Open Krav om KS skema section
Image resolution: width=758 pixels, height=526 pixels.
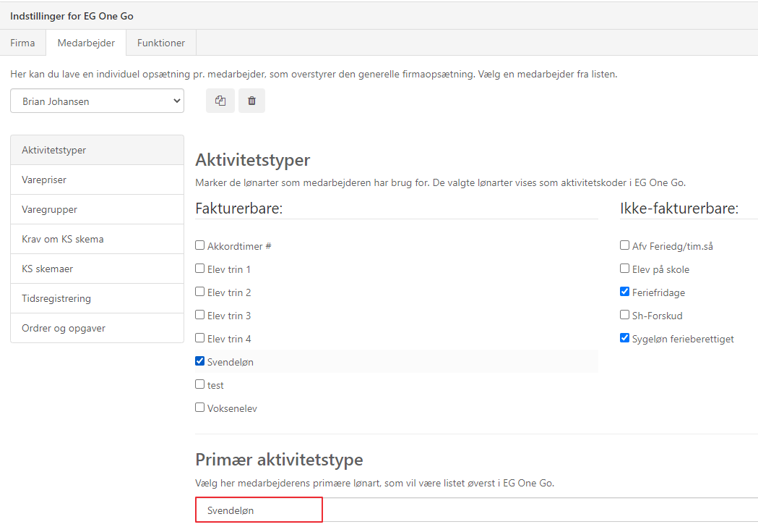pyautogui.click(x=97, y=239)
